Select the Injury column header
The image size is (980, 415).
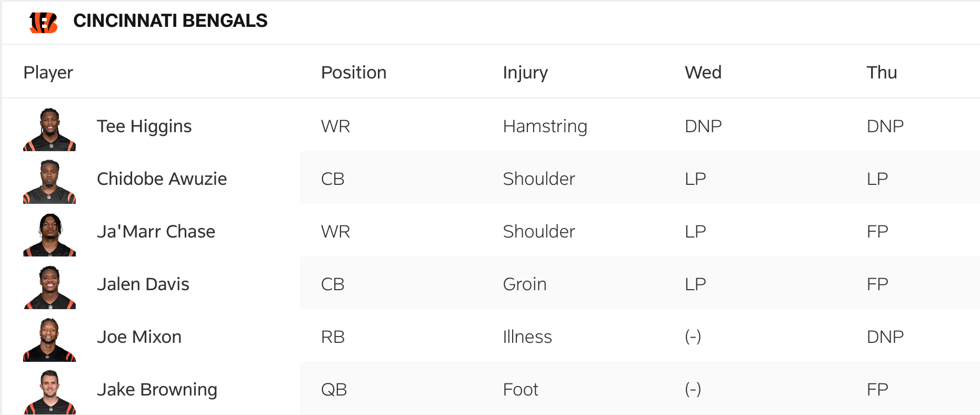525,73
